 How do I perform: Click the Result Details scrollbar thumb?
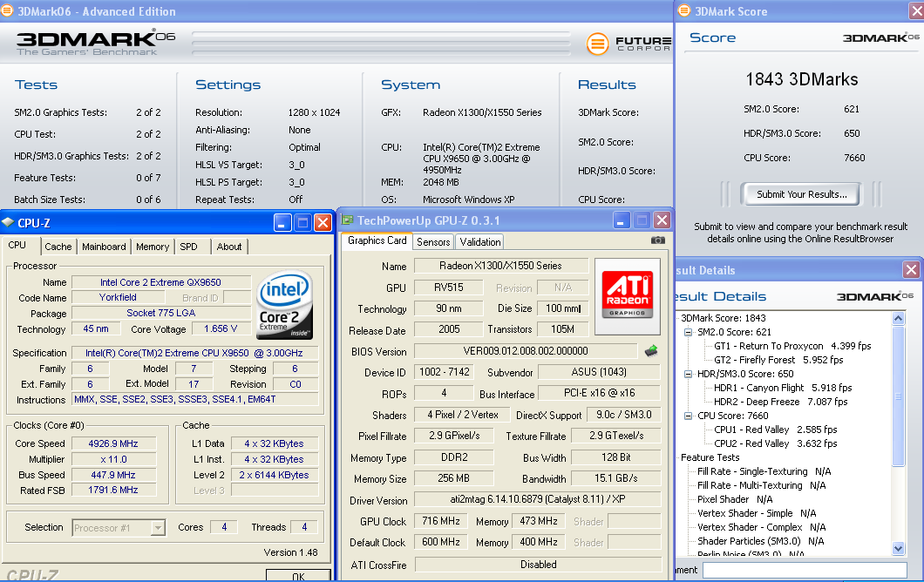[898, 396]
